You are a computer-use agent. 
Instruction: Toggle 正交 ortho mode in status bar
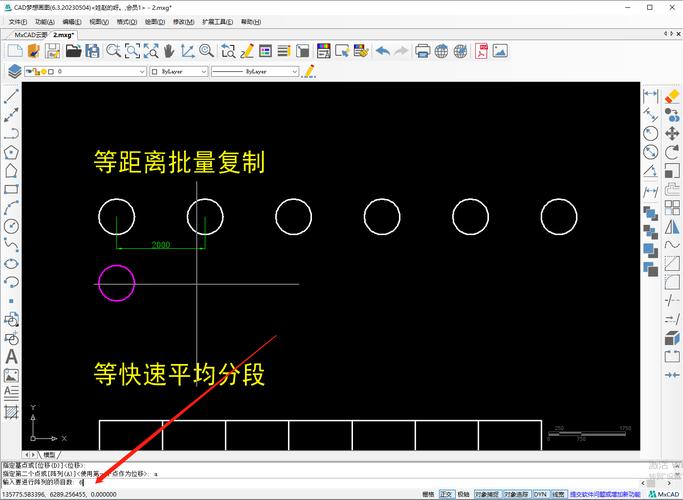(x=445, y=494)
